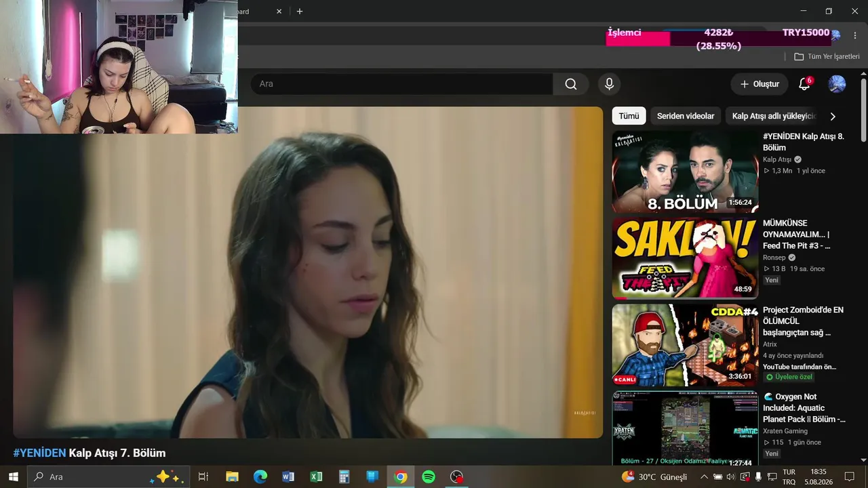
Task: Open the #YENİDEN Kalp Atışı 8. Bölüm title
Action: pyautogui.click(x=804, y=142)
